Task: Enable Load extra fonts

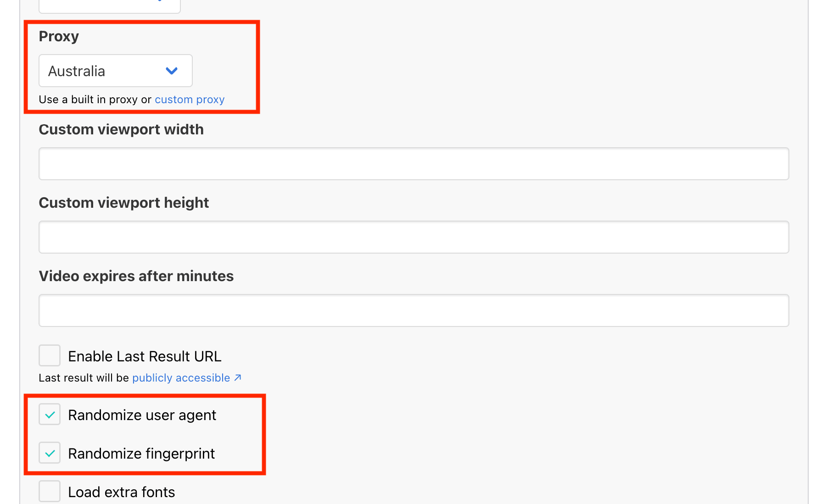Action: (49, 491)
